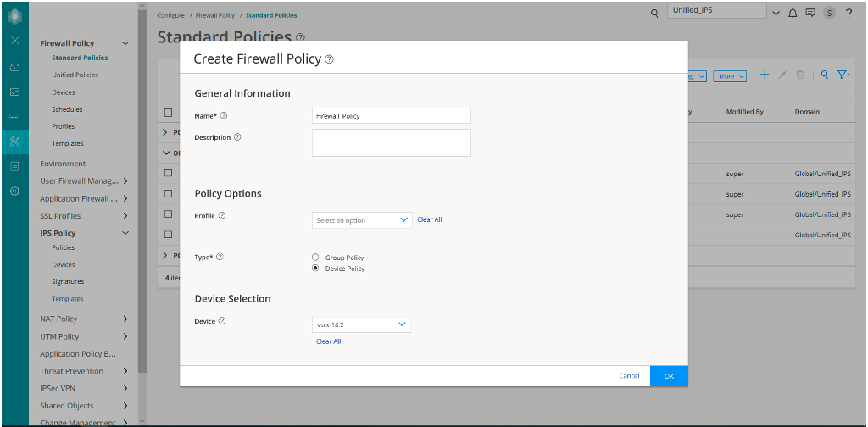Screen dimensions: 868x427
Task: Select the Group Policy radio button
Action: click(316, 258)
